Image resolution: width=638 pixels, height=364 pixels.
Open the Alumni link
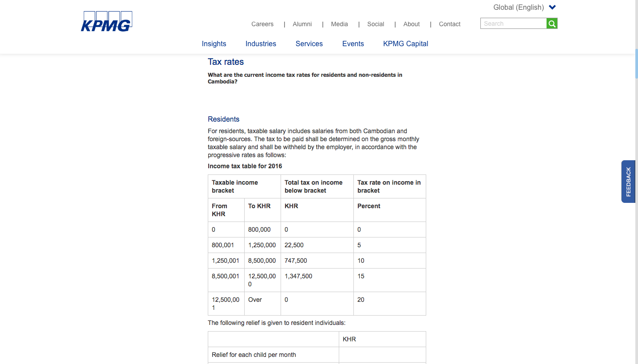[302, 24]
